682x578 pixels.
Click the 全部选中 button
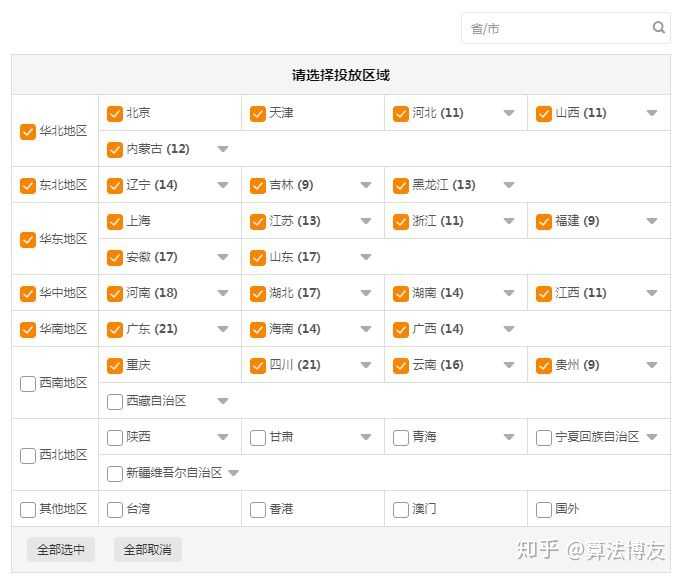61,549
